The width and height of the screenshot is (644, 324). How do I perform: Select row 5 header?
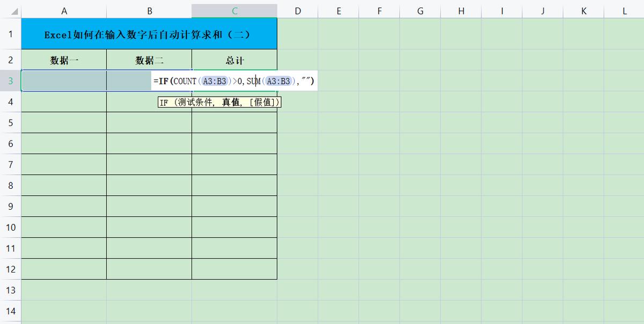point(10,122)
